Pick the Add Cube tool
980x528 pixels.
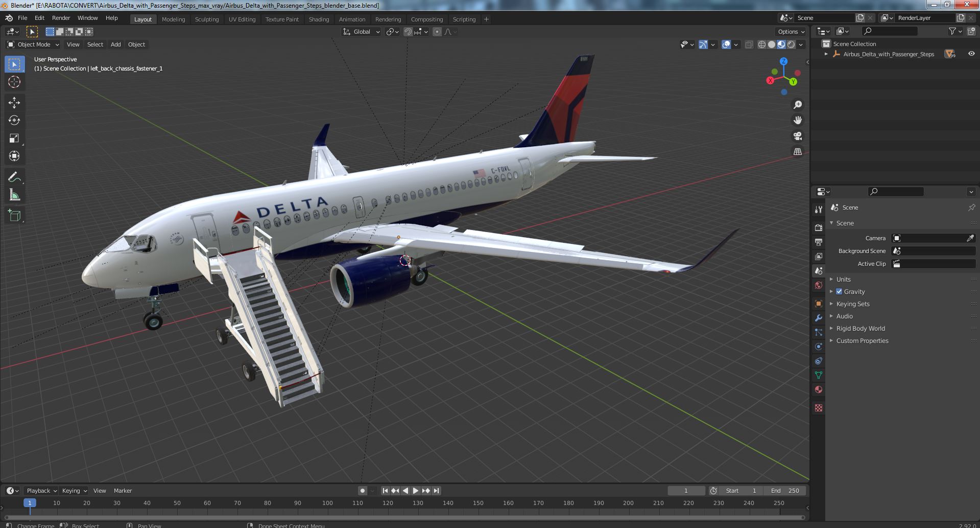coord(14,216)
